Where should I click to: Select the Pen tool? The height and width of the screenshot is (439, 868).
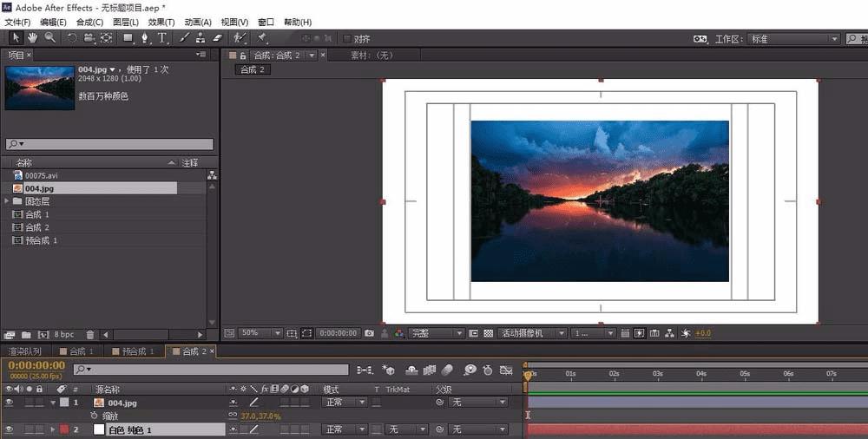tap(144, 38)
